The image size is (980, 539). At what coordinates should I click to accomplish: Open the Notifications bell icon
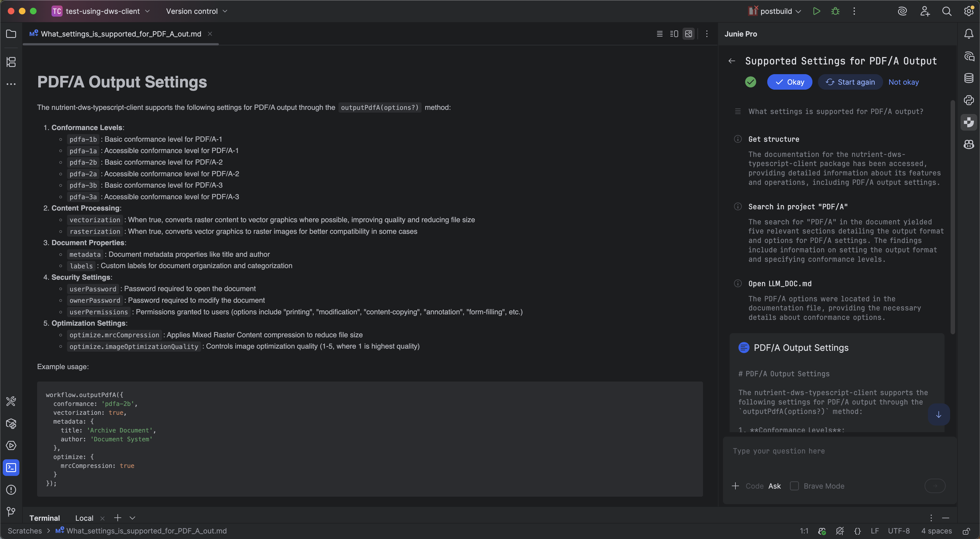(x=969, y=34)
